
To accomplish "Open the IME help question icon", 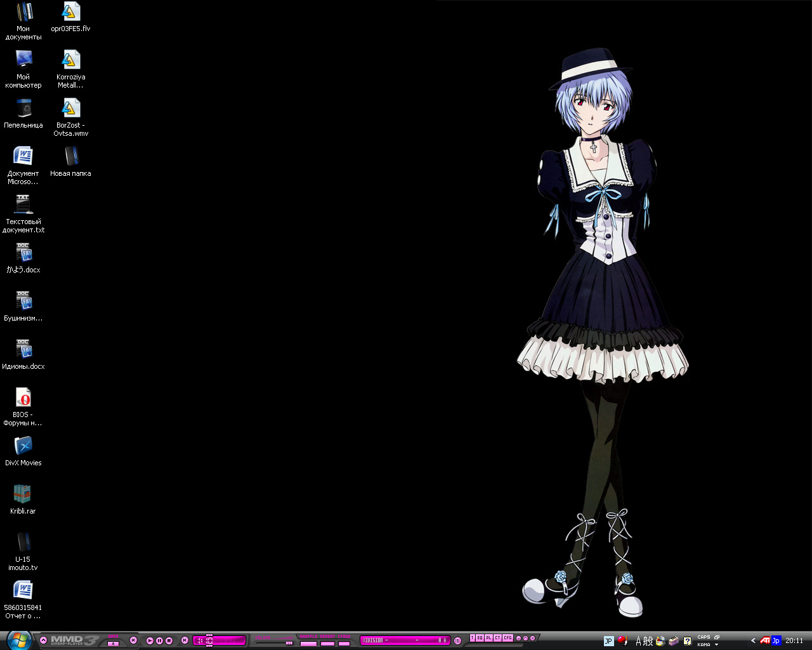I will pyautogui.click(x=687, y=641).
